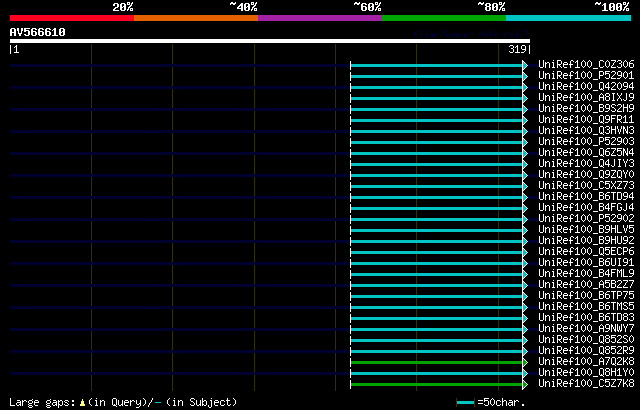This screenshot has height=410, width=640.
Task: Click the white query sequence bar
Action: click(270, 41)
